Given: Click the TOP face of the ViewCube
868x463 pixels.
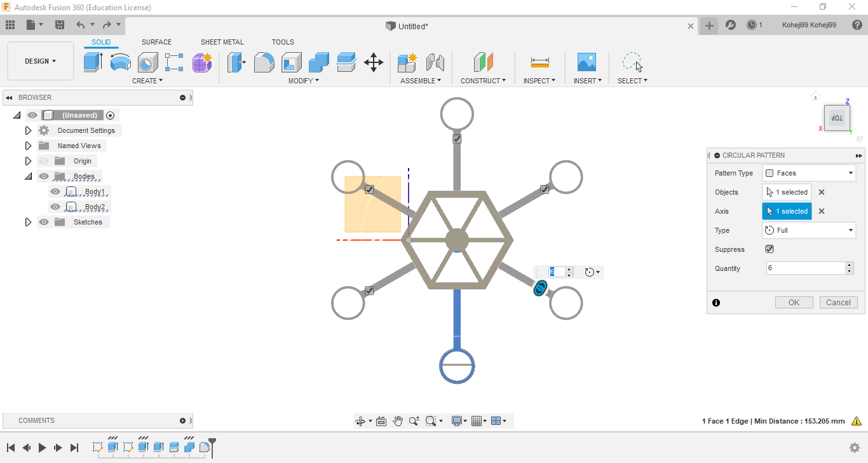Looking at the screenshot, I should (x=837, y=118).
